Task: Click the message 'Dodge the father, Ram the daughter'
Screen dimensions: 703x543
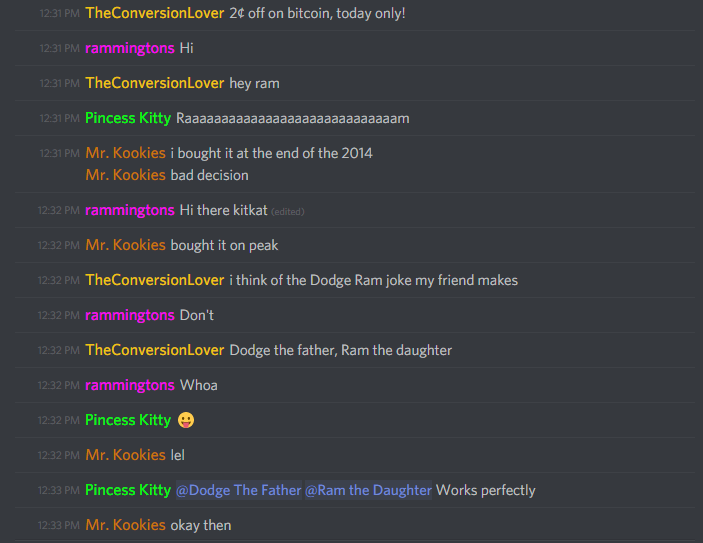Action: point(340,350)
